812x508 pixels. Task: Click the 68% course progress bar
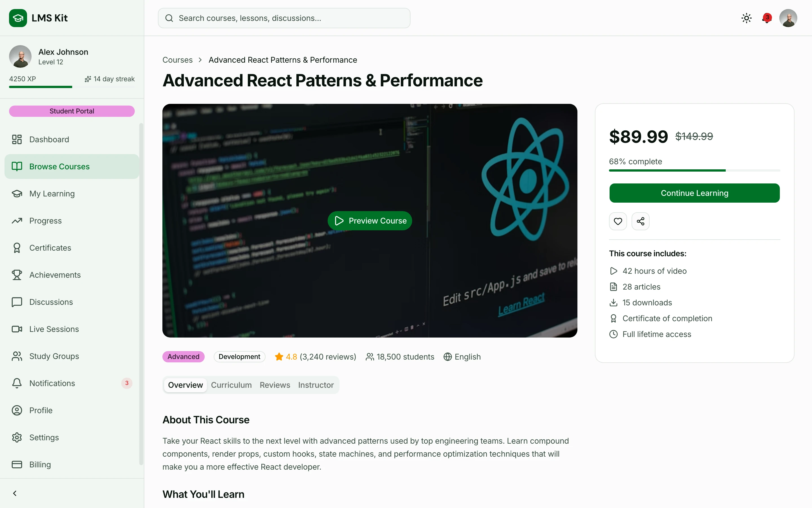click(694, 171)
